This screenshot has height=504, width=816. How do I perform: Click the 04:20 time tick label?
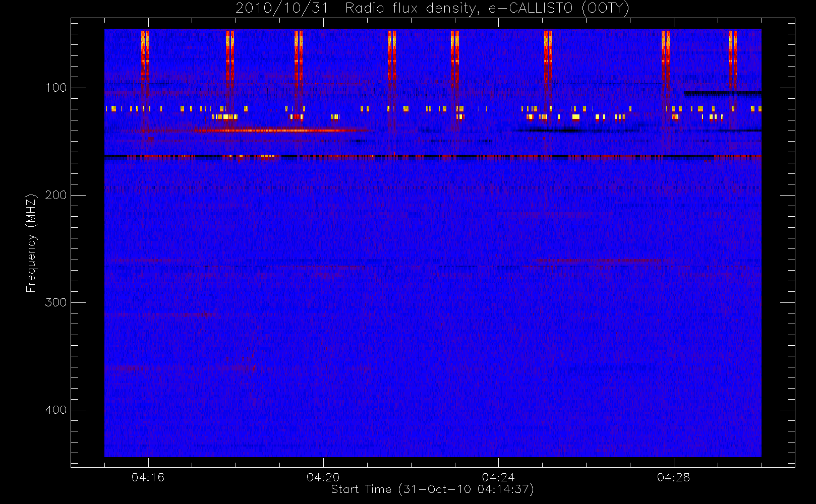(x=323, y=477)
